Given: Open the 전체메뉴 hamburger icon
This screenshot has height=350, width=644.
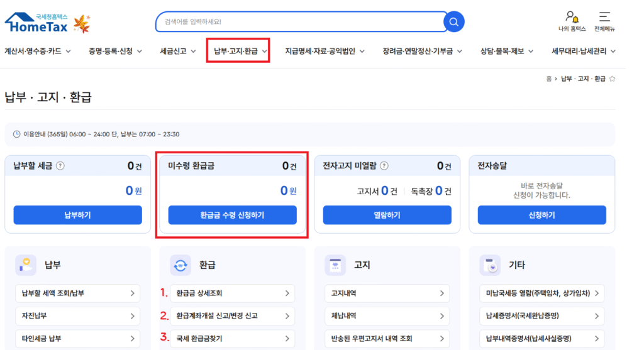Looking at the screenshot, I should [x=604, y=17].
